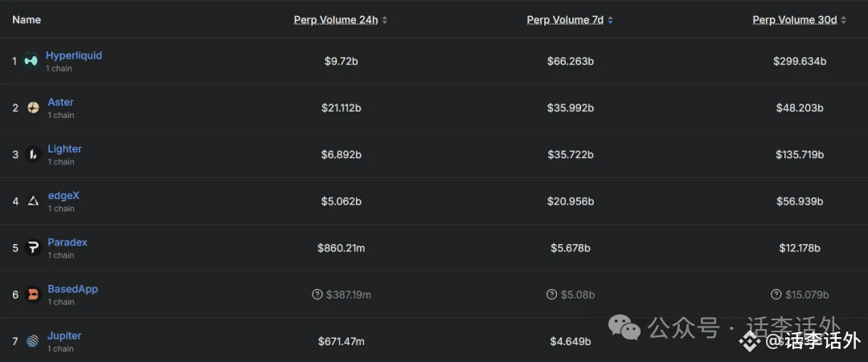
Task: Click the edgeX triangle logo icon
Action: pyautogui.click(x=33, y=201)
